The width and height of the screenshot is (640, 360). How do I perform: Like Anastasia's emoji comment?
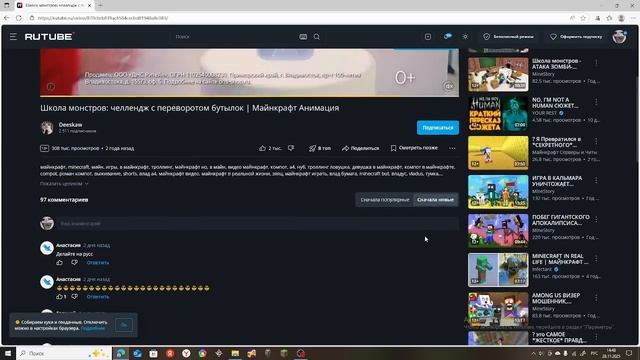tap(61, 297)
